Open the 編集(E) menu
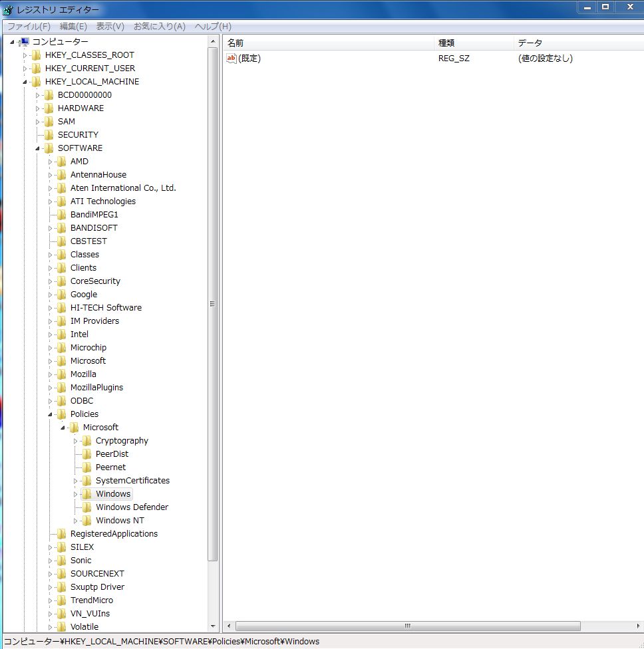The width and height of the screenshot is (644, 649). (x=73, y=27)
